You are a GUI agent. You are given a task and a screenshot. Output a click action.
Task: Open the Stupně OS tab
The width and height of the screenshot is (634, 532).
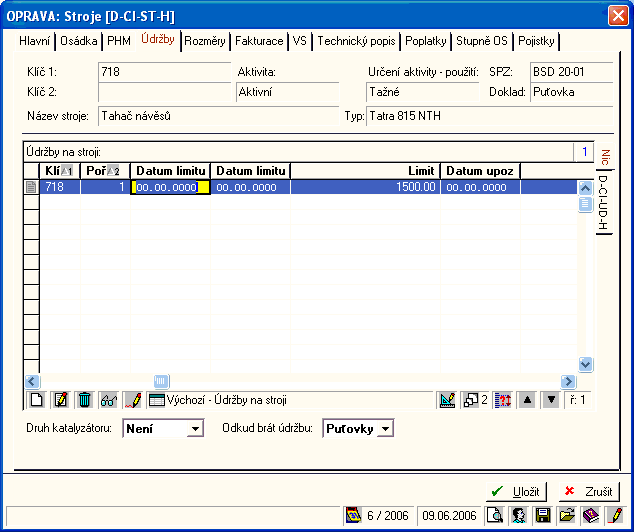click(x=482, y=41)
